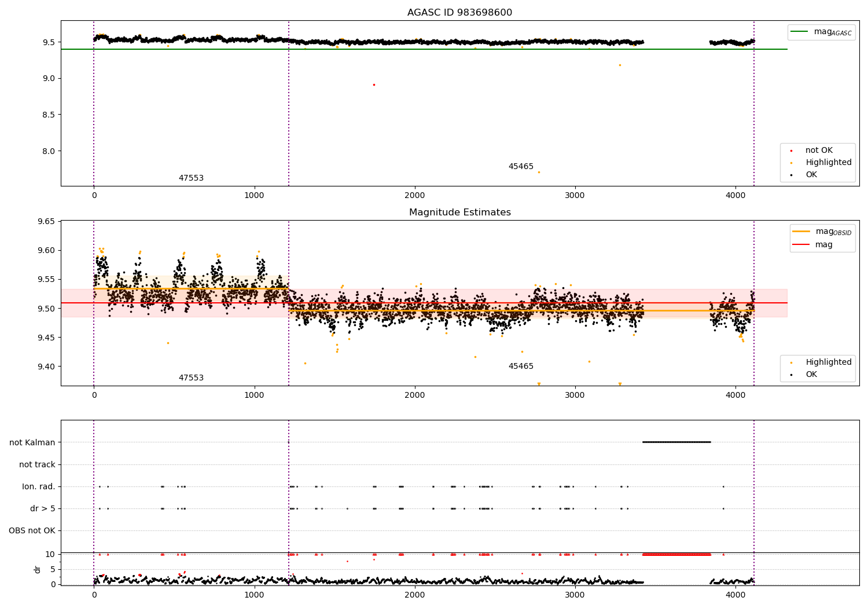This screenshot has height=608, width=868.
Task: Click the 8.0 tick on top plot y-axis
Action: pyautogui.click(x=49, y=152)
